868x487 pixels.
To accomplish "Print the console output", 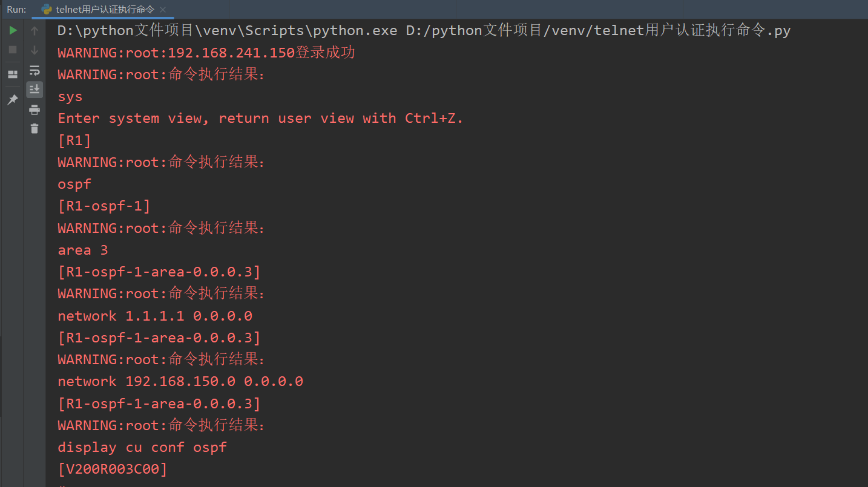I will pyautogui.click(x=35, y=110).
